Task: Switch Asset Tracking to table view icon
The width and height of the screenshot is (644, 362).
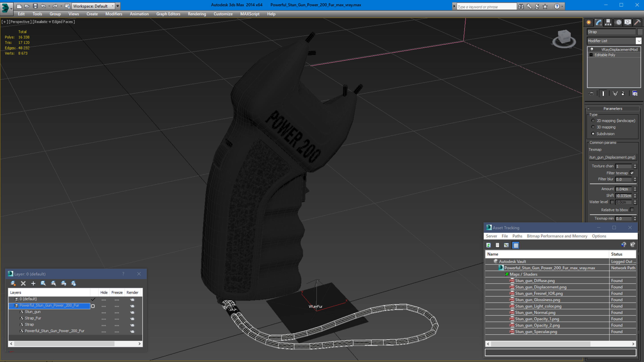Action: point(516,245)
